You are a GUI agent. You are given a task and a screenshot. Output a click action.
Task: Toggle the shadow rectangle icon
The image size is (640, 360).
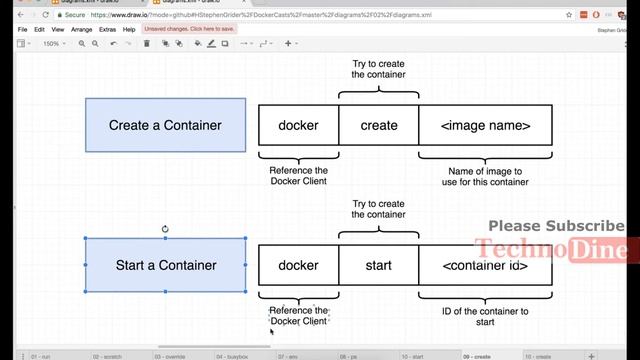pos(225,43)
